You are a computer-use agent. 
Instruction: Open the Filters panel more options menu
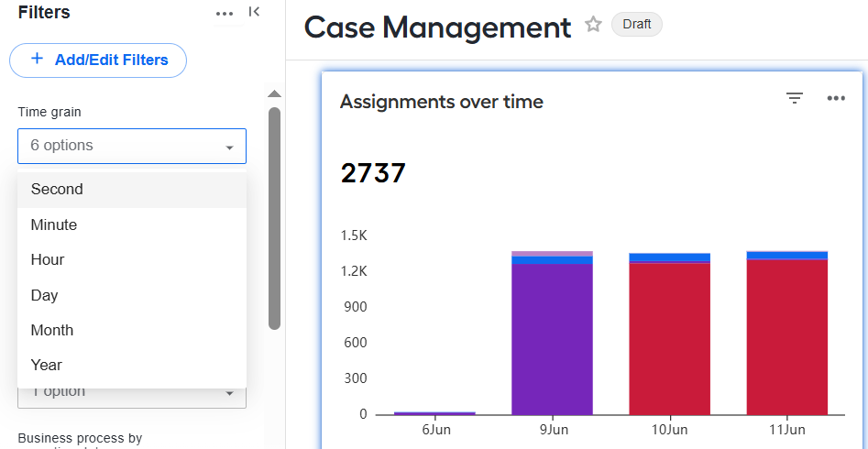225,14
